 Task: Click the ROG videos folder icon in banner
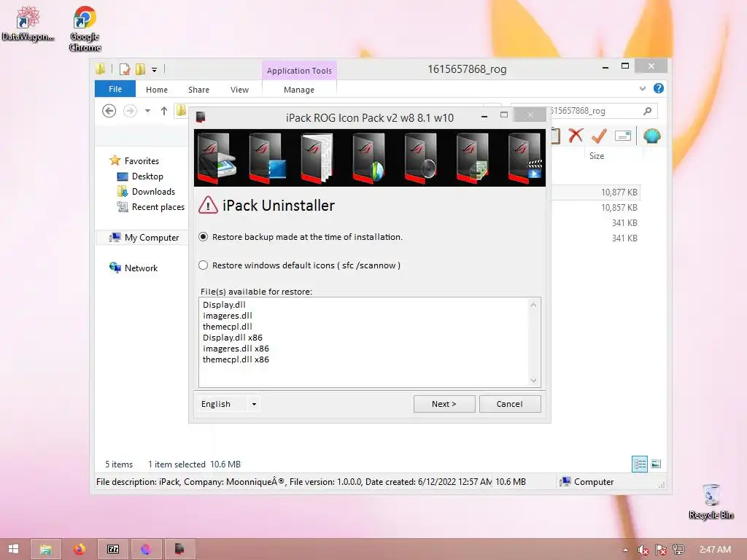(x=525, y=157)
